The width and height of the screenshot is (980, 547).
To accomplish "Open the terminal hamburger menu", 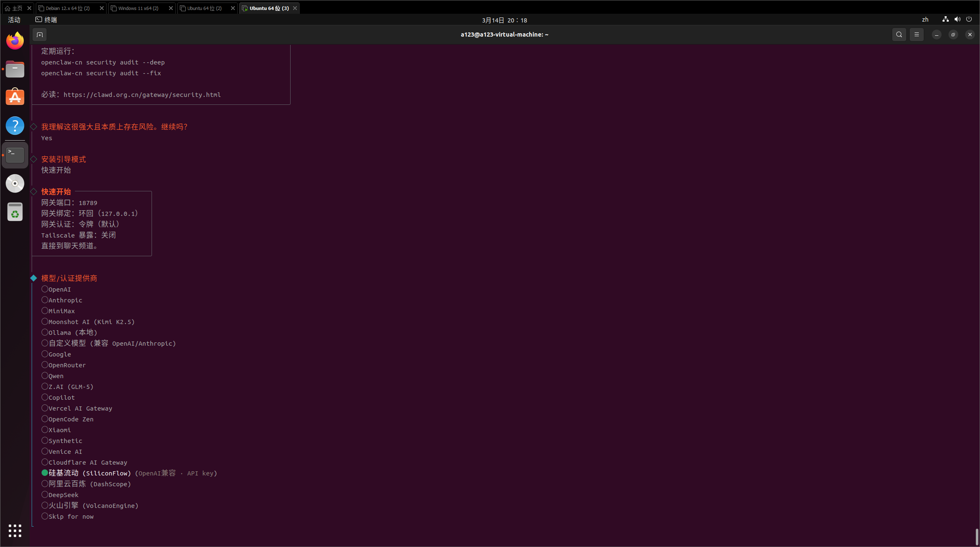I will tap(916, 35).
